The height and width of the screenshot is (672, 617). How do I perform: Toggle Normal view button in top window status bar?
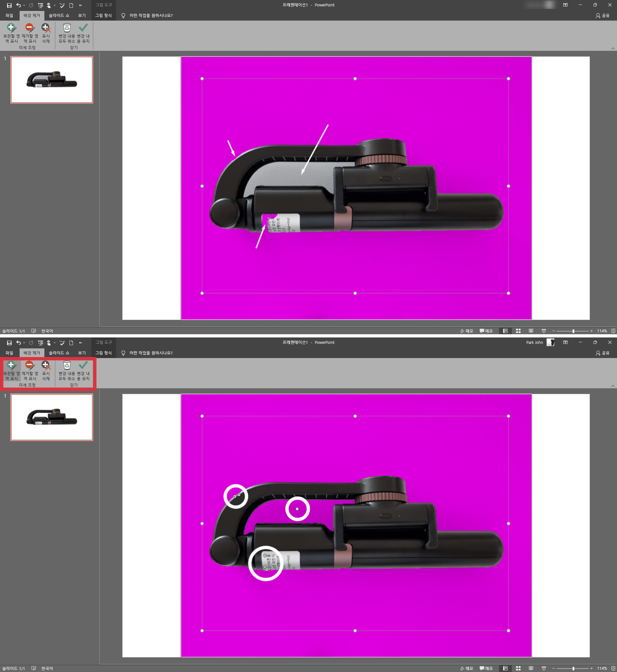tap(505, 331)
